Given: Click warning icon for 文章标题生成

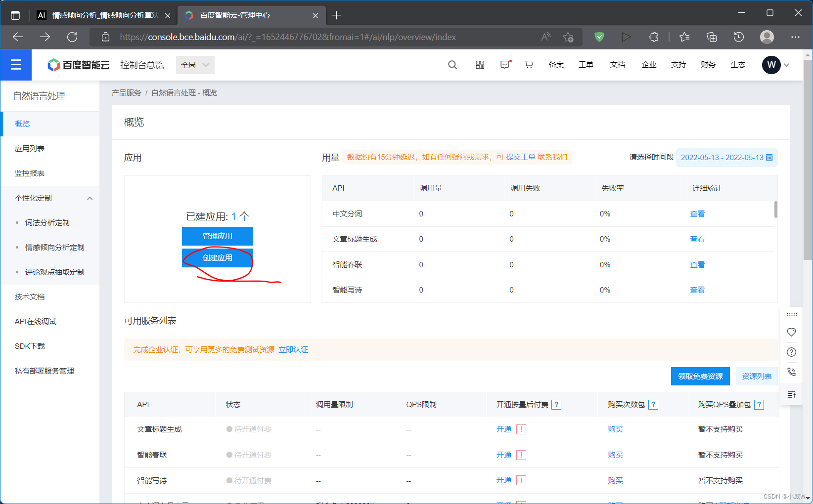Looking at the screenshot, I should [x=521, y=429].
